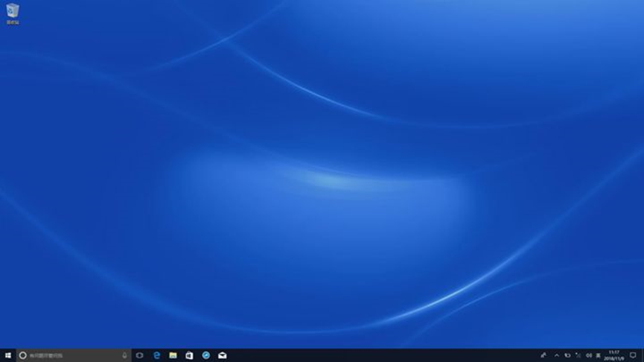
Task: Open Task View from the taskbar
Action: [x=140, y=355]
